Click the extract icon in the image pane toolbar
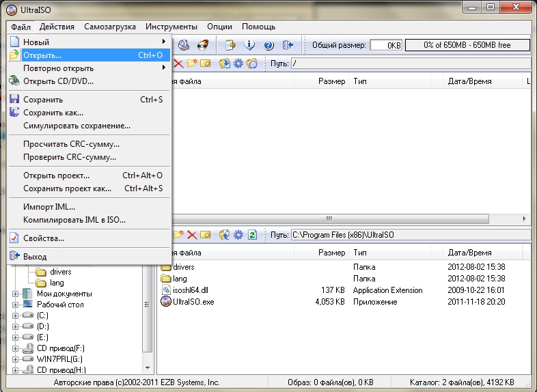Viewport: 537px width, 392px height. [224, 64]
